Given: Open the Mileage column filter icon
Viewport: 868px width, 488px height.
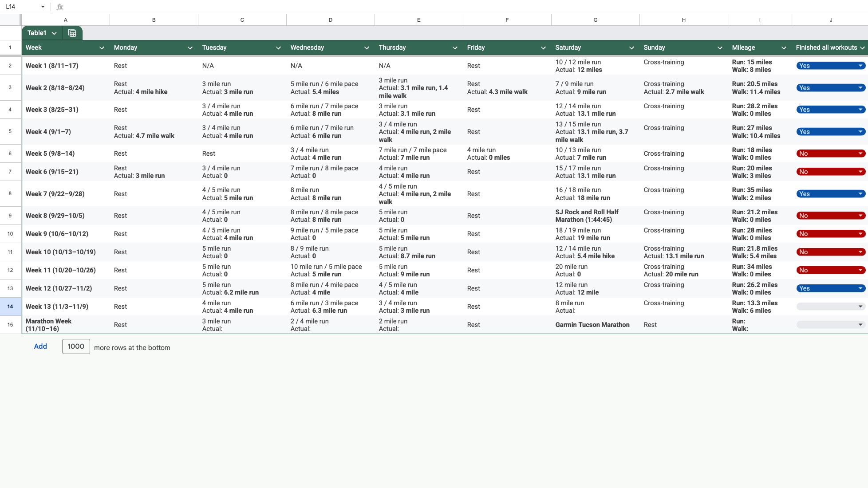Looking at the screenshot, I should pyautogui.click(x=784, y=47).
